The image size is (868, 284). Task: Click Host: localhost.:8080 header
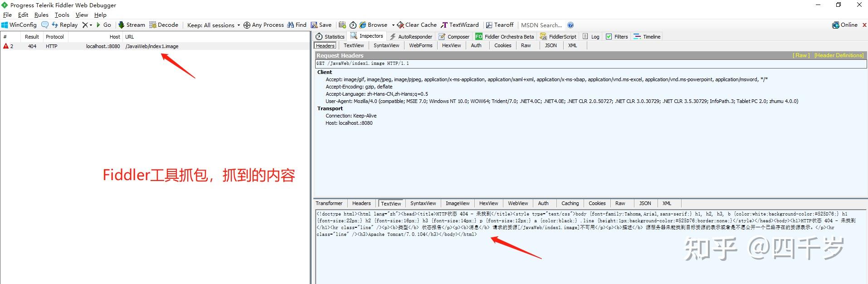tap(349, 123)
